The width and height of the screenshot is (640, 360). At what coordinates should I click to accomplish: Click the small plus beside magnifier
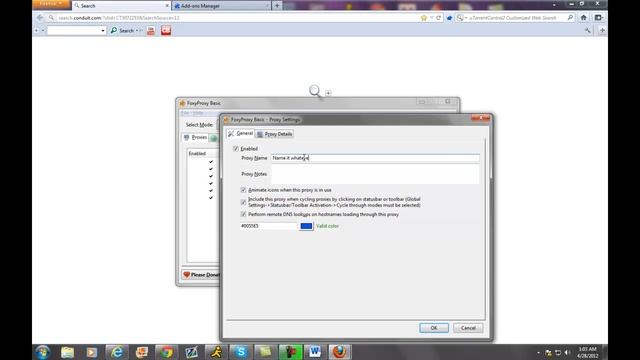tap(328, 93)
